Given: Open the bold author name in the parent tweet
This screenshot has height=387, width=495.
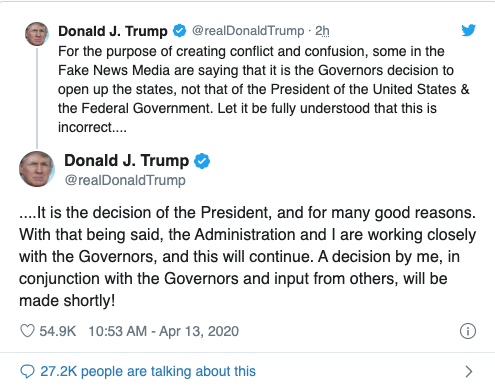Looking at the screenshot, I should tap(113, 31).
